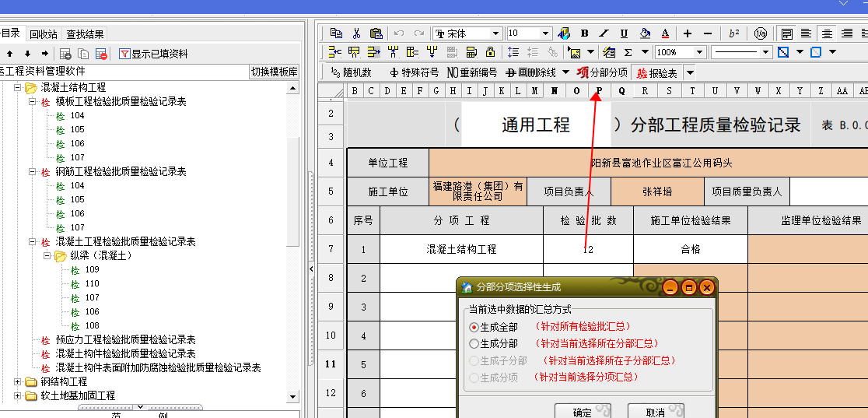
Task: Collapse the 纵梁（混凝土） folder
Action: 47,255
